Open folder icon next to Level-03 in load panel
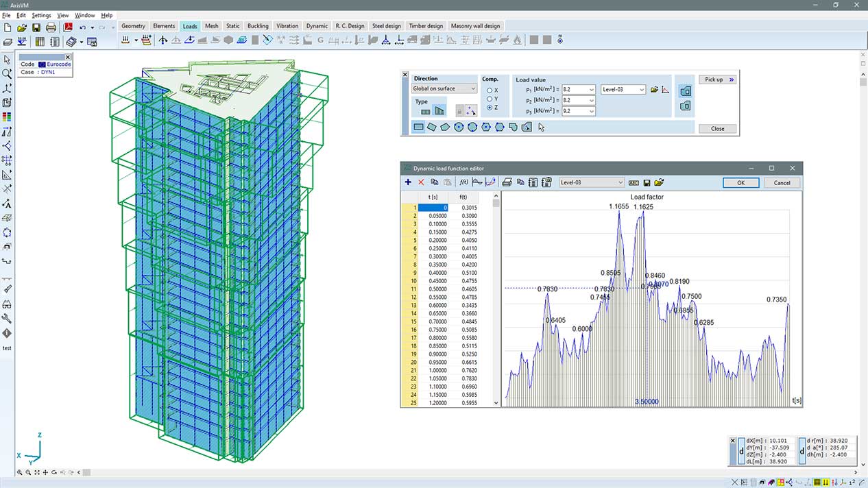The height and width of the screenshot is (488, 868). pyautogui.click(x=654, y=90)
